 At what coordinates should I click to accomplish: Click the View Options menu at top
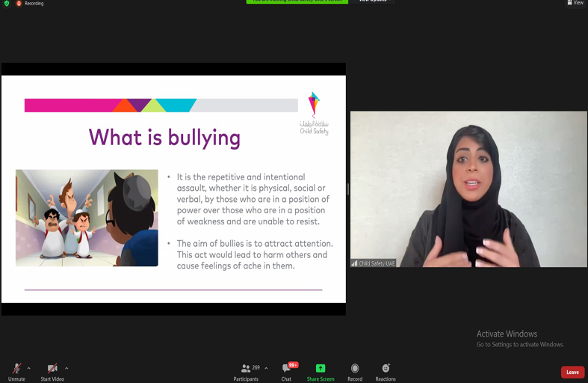tap(372, 1)
